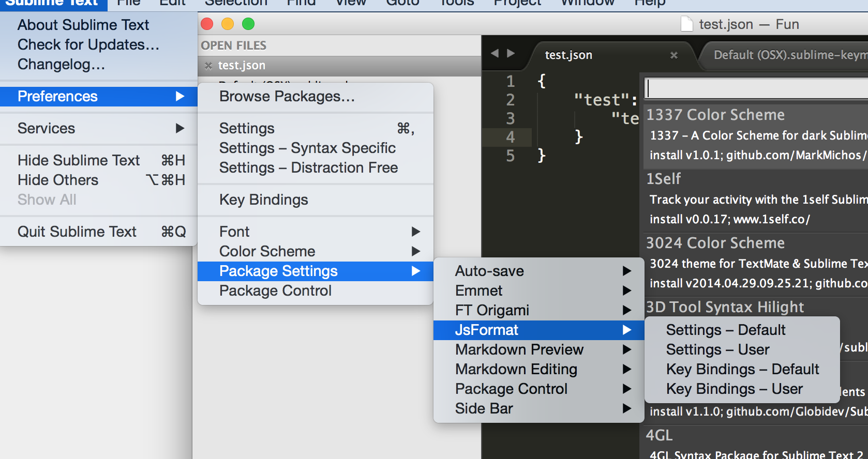The height and width of the screenshot is (459, 868).
Task: Close the test.json tab
Action: 674,55
